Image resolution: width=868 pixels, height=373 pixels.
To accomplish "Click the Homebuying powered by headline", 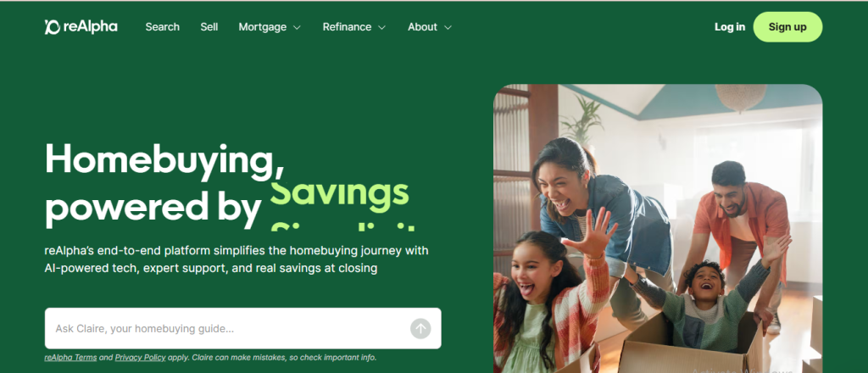I will (x=165, y=184).
